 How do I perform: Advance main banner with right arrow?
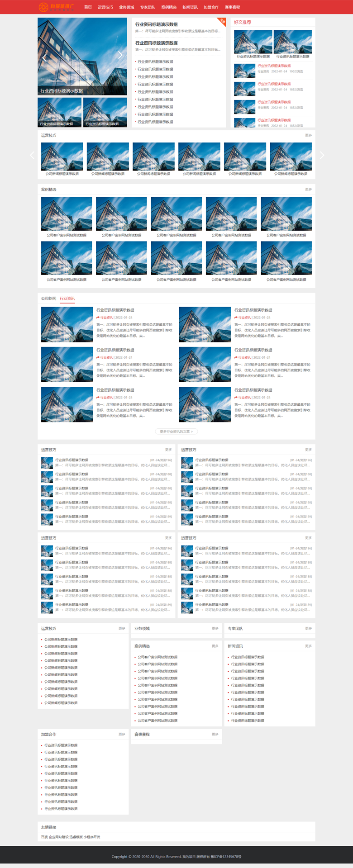click(x=120, y=55)
